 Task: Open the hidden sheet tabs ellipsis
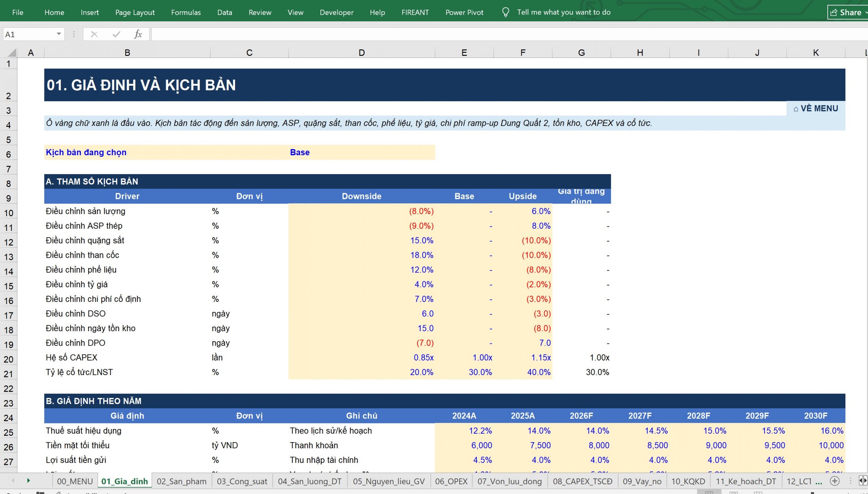point(818,481)
